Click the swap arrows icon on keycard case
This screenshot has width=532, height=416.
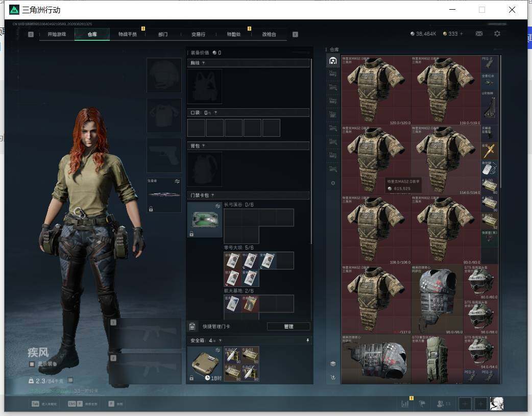pos(217,206)
